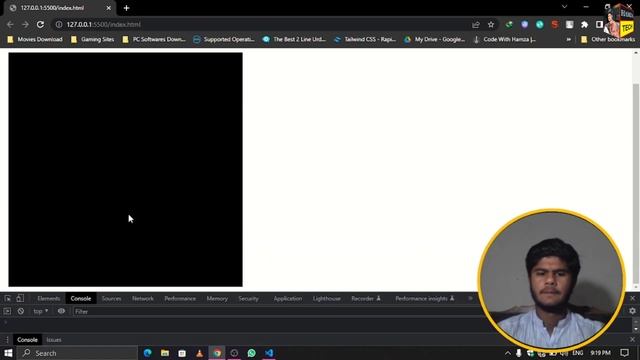Switch to the Security DevTools tab
Image resolution: width=640 pixels, height=360 pixels.
(x=249, y=299)
